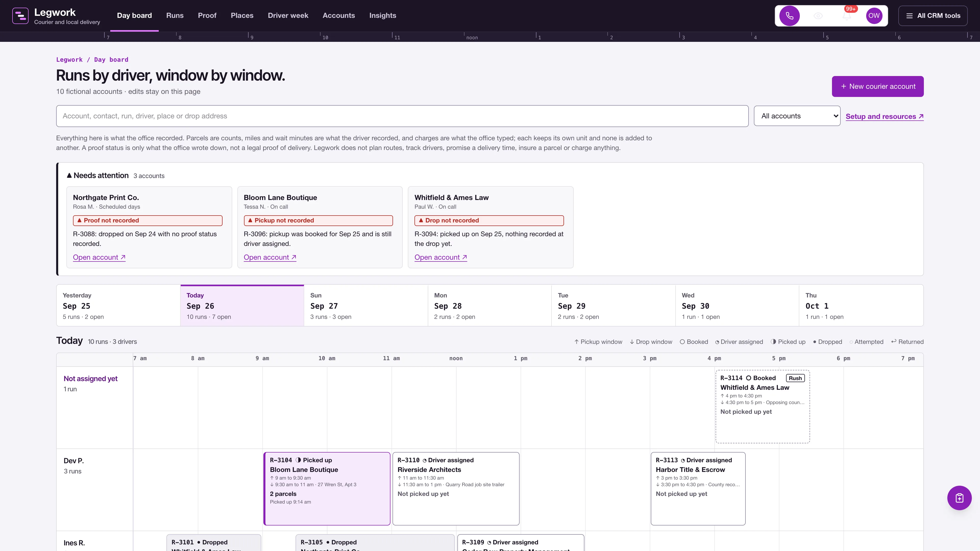980x551 pixels.
Task: Click the Legwork logo icon
Action: point(20,16)
